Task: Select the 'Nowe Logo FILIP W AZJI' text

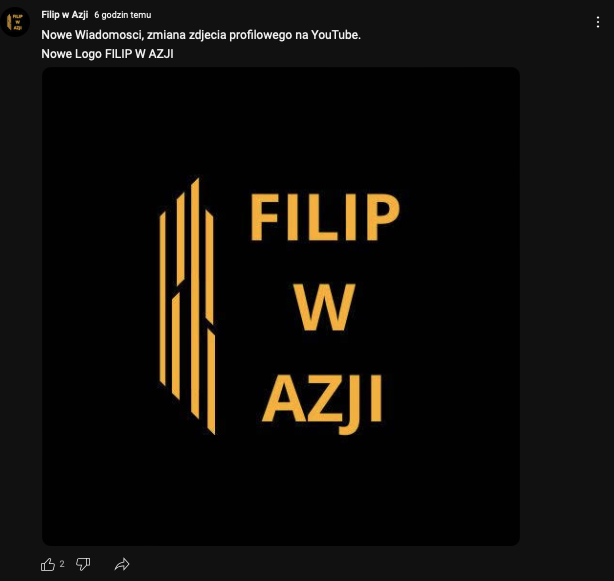Action: tap(107, 54)
